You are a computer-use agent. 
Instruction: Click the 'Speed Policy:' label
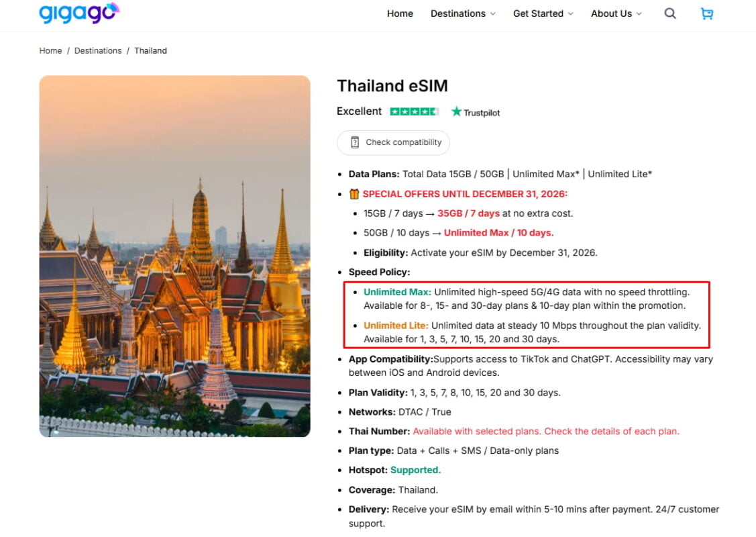pos(380,272)
